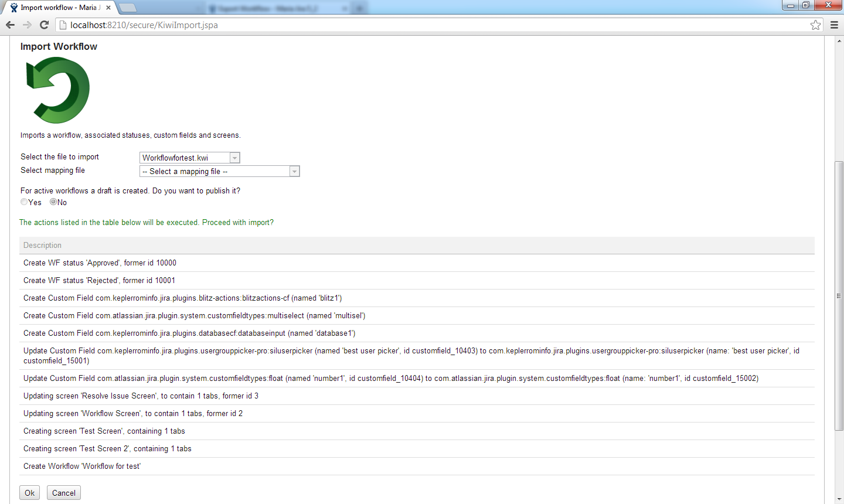Click the scrollbar up arrow

click(839, 40)
